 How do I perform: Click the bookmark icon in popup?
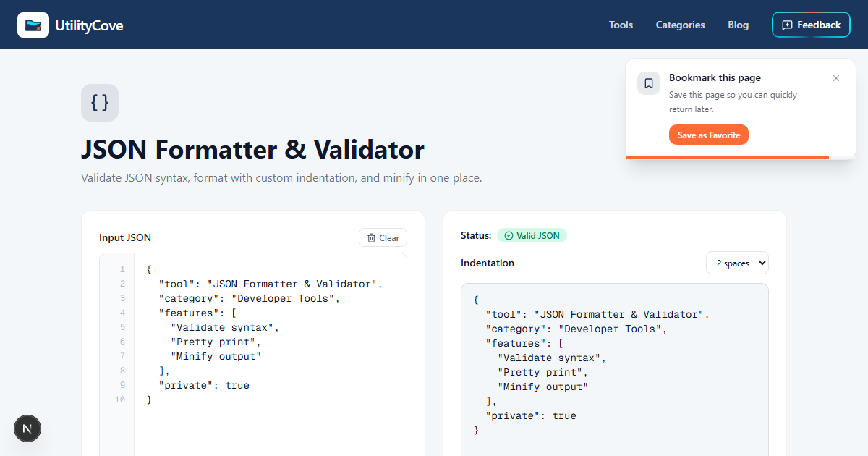click(649, 83)
